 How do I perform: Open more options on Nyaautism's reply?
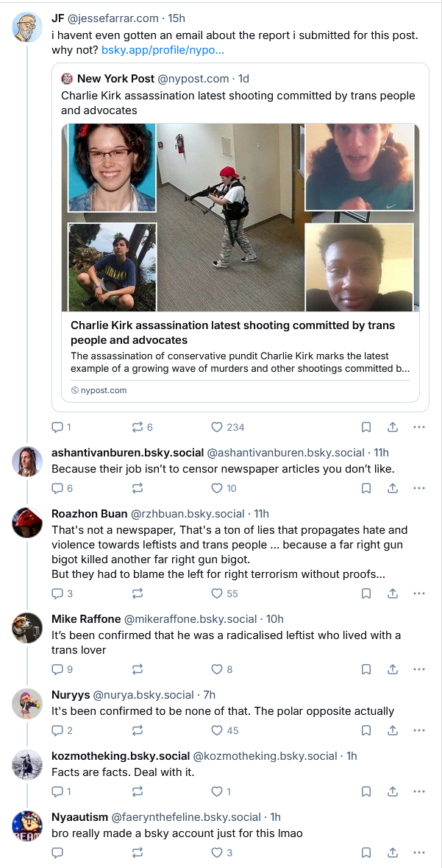pyautogui.click(x=418, y=853)
